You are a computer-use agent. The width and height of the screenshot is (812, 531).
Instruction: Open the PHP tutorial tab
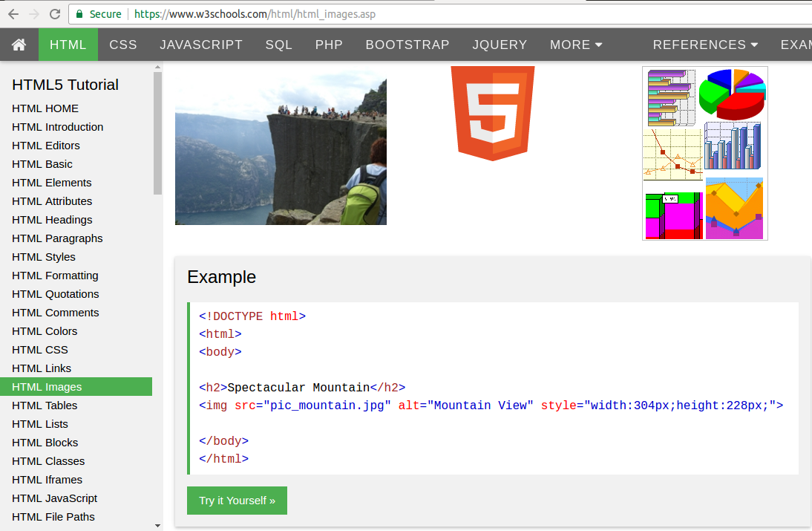coord(329,45)
